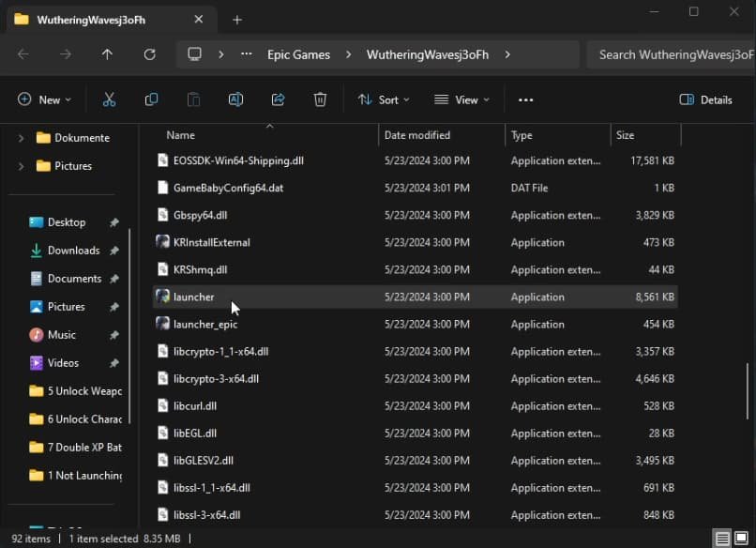756x548 pixels.
Task: Click the New button
Action: click(42, 99)
